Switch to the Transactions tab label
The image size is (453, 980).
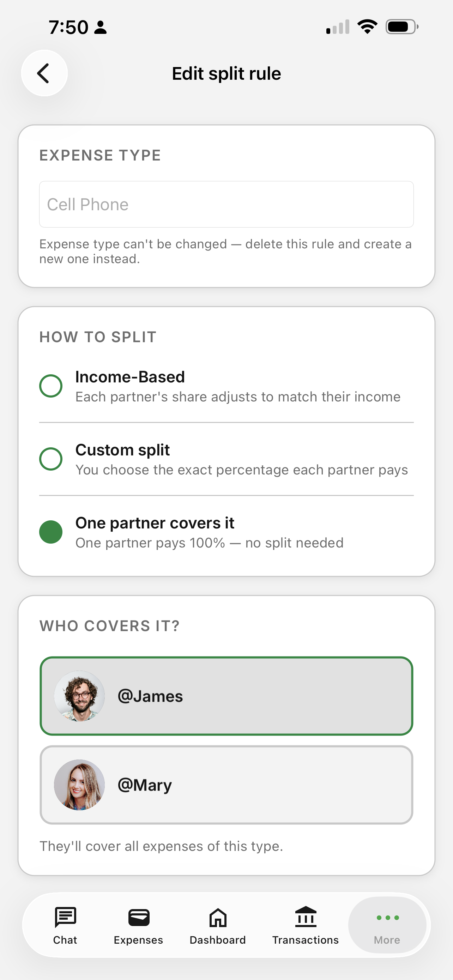[306, 940]
